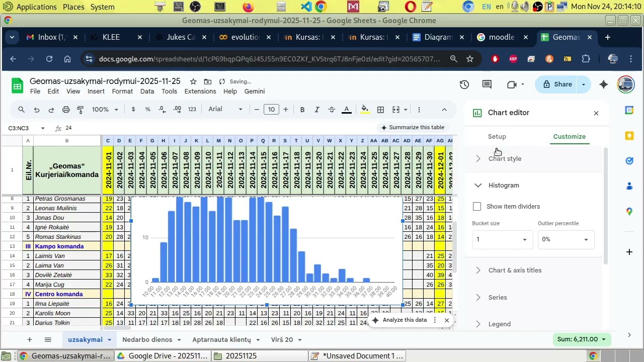Open Google Drive taskbar window
This screenshot has height=362, width=644.
162,356
